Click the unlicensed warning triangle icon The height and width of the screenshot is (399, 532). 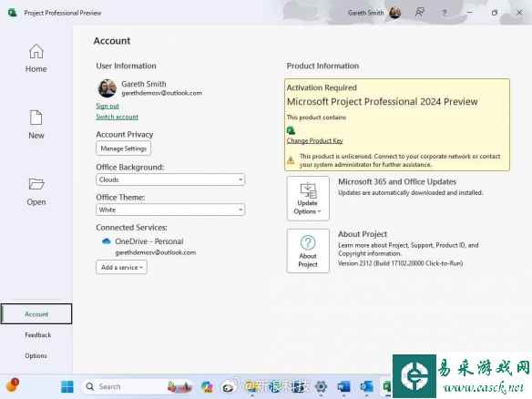291,160
